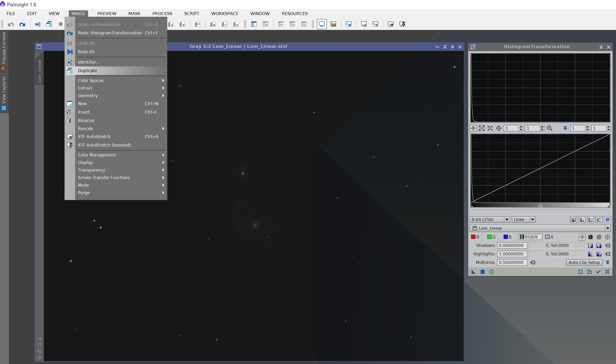Click the Reset crossed-arrows icon
616x364 pixels.
pyautogui.click(x=607, y=272)
